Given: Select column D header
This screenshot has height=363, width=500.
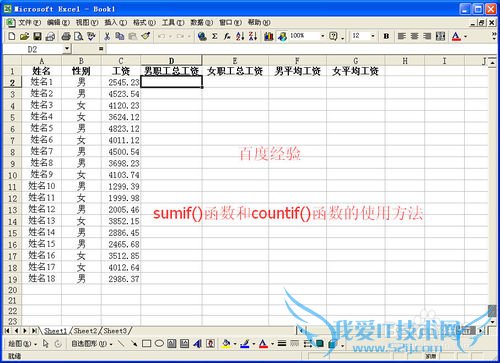Looking at the screenshot, I should pyautogui.click(x=171, y=61).
